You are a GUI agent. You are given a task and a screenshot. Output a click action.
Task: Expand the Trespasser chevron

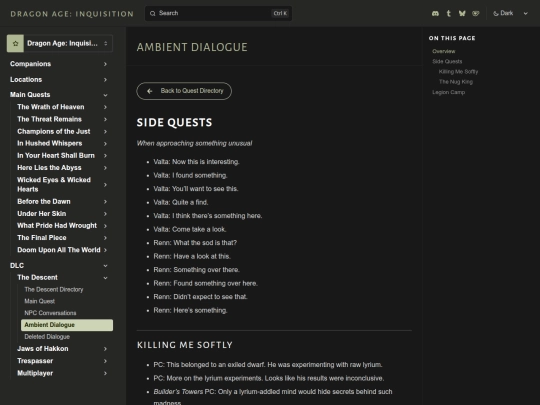(105, 361)
